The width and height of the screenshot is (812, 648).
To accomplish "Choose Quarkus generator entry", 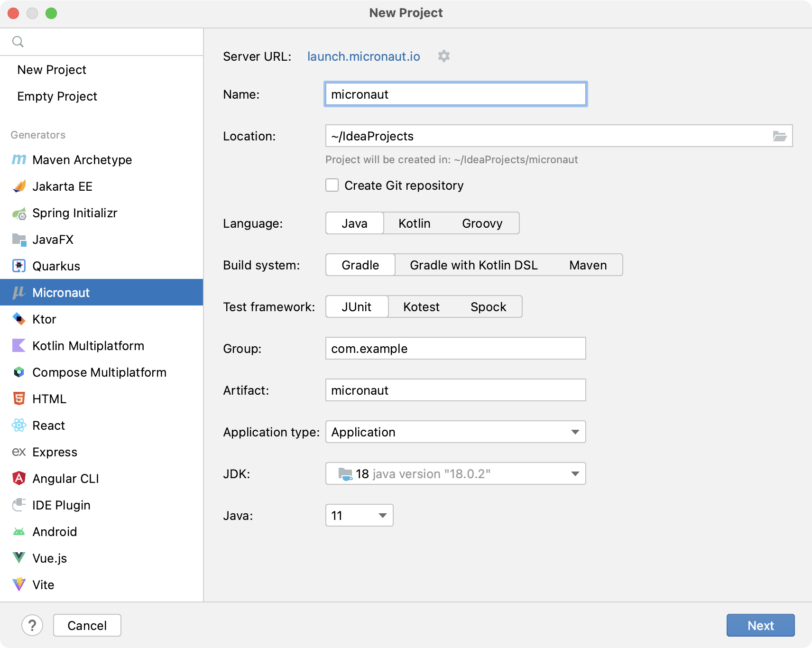I will pos(101,266).
